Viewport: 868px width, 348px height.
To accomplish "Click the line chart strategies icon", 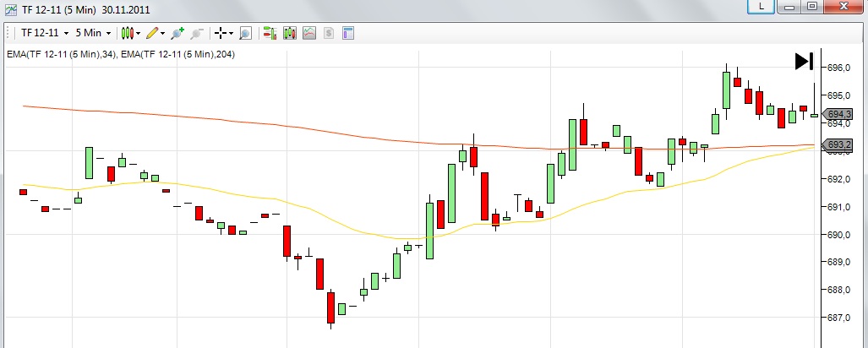I will (x=309, y=33).
